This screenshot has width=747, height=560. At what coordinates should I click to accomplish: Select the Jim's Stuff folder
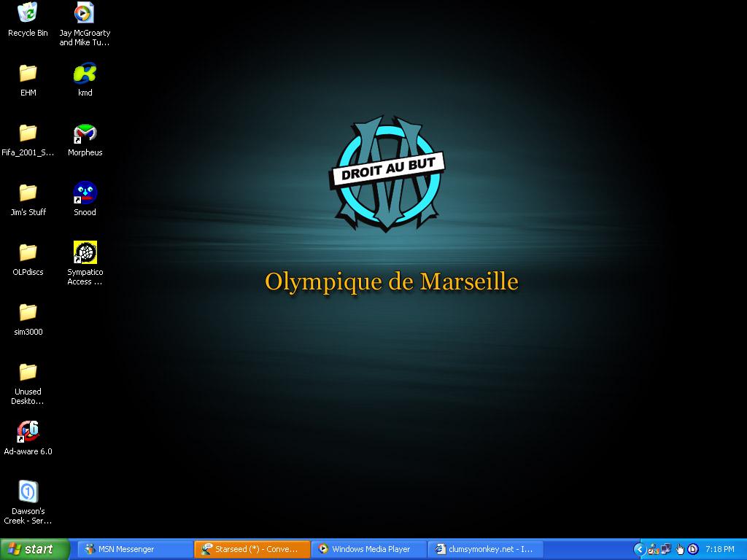click(x=28, y=193)
